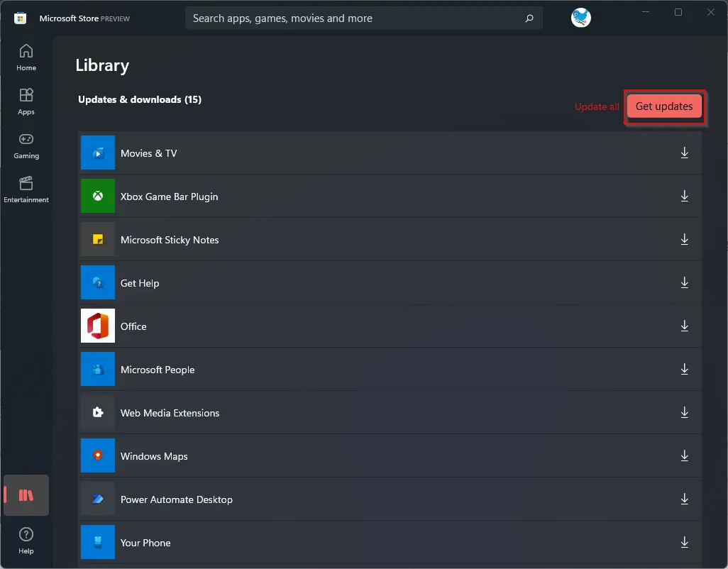Select the Web Media Extensions text

170,413
